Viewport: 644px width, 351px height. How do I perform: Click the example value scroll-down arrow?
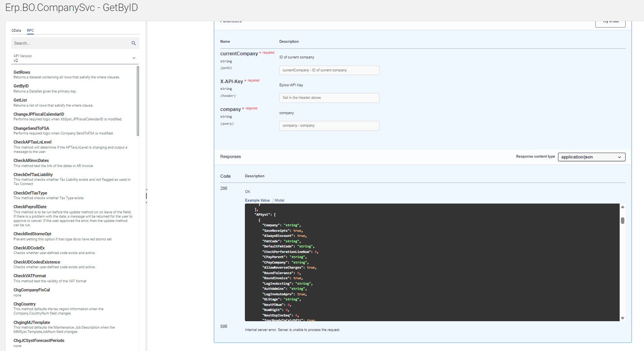pyautogui.click(x=622, y=318)
